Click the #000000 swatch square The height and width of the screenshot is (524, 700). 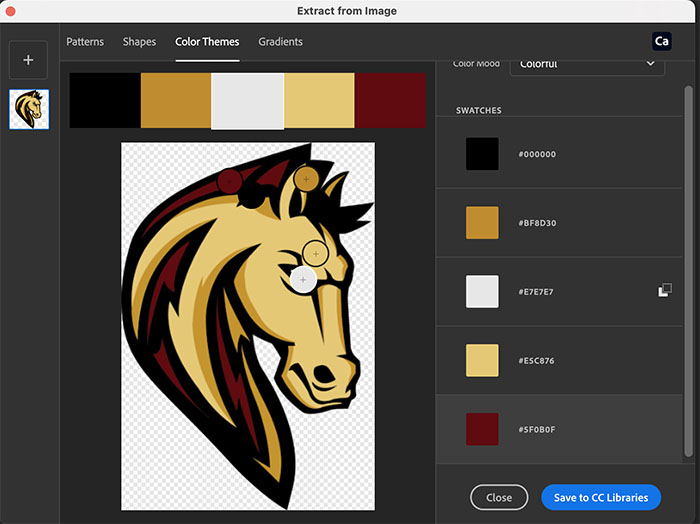482,154
